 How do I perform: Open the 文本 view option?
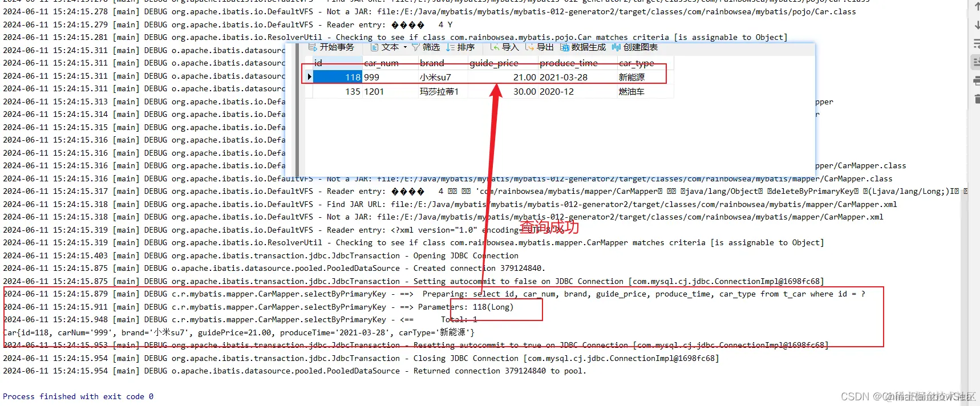tap(385, 47)
